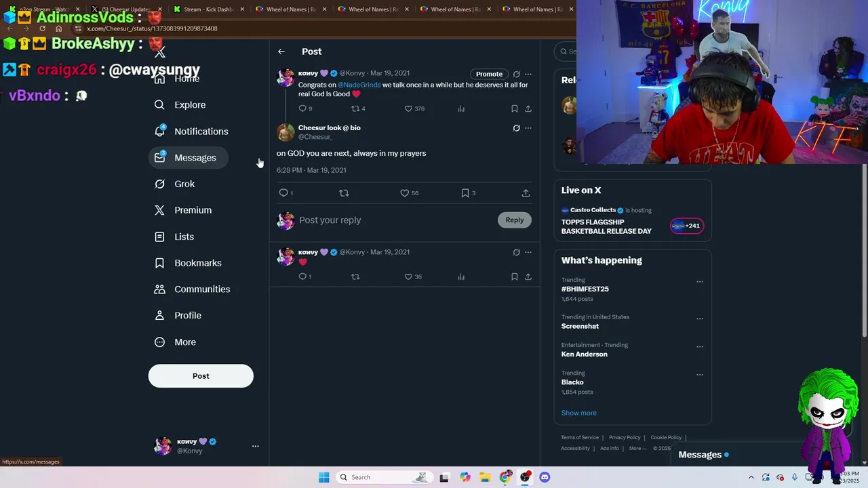This screenshot has width=868, height=488.
Task: Open Lists in the sidebar
Action: click(x=174, y=237)
